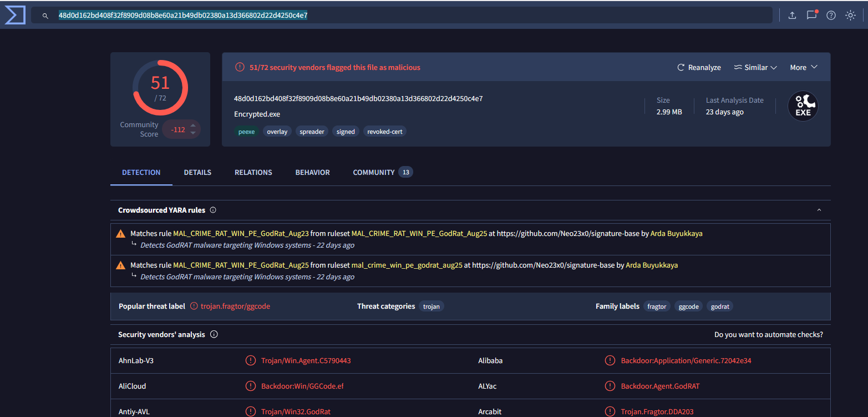
Task: Select the signed tag
Action: point(346,132)
